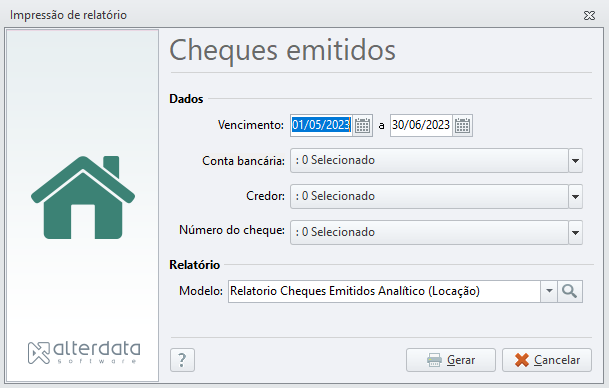The height and width of the screenshot is (388, 609).
Task: Expand the Credor dropdown arrow
Action: [575, 197]
